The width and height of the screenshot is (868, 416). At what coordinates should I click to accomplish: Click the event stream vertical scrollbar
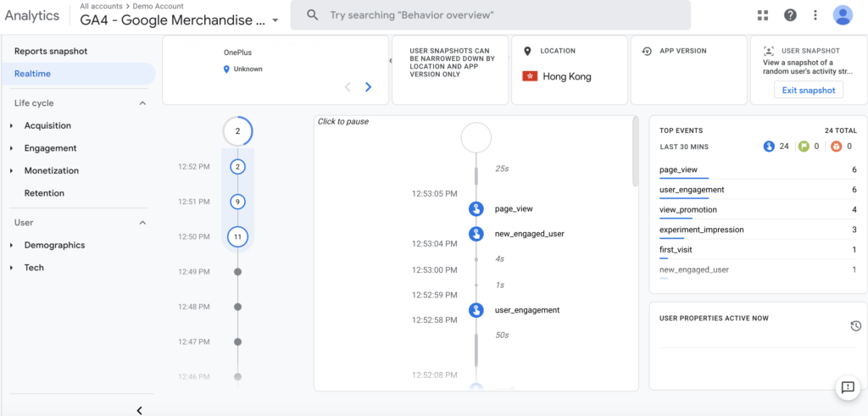(637, 153)
